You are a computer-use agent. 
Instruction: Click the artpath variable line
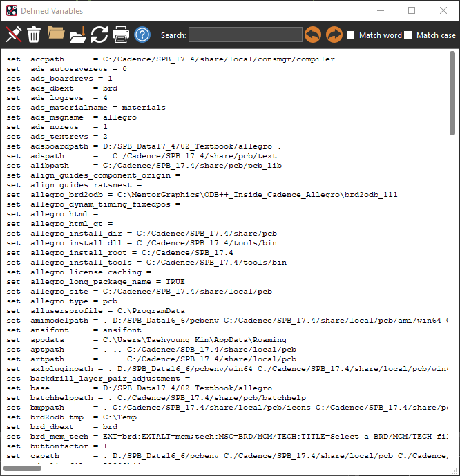[151, 360]
